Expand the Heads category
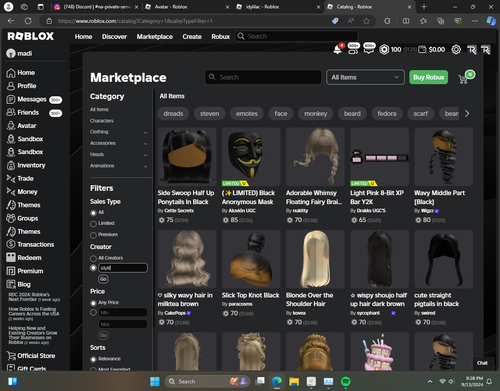This screenshot has width=500, height=391. 145,155
